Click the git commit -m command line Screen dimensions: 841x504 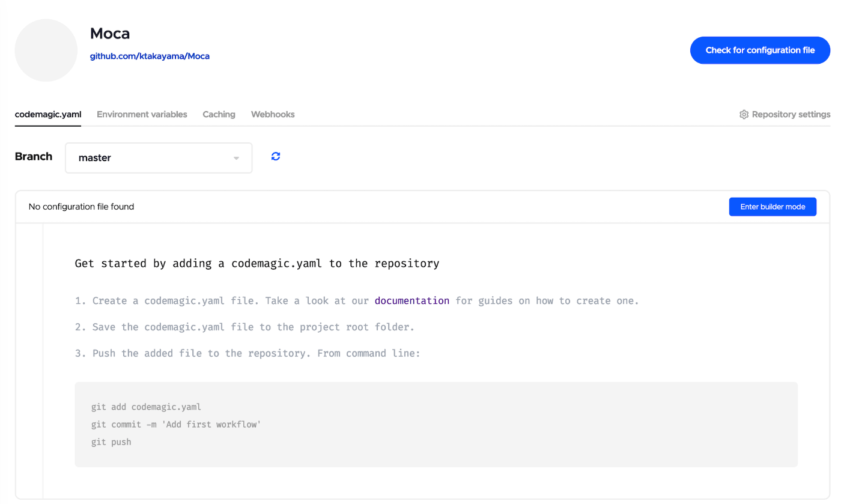pos(176,425)
